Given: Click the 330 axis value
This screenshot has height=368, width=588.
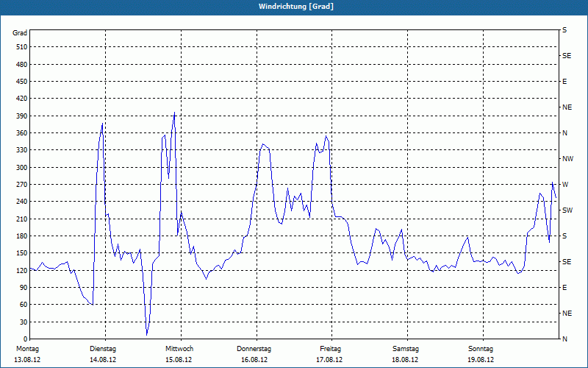Looking at the screenshot, I should 22,150.
